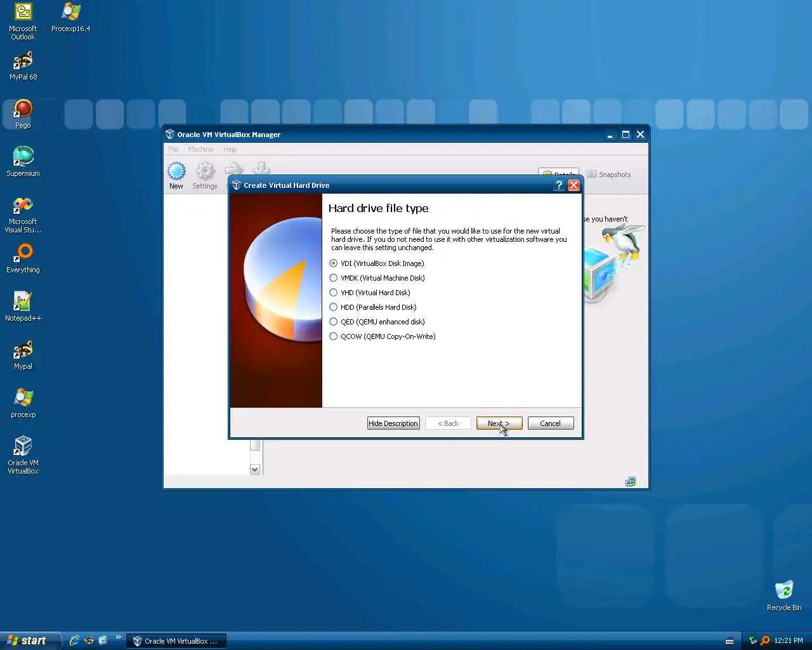The height and width of the screenshot is (650, 812).
Task: Click the Snapshots button in VirtualBox Manager
Action: click(609, 175)
